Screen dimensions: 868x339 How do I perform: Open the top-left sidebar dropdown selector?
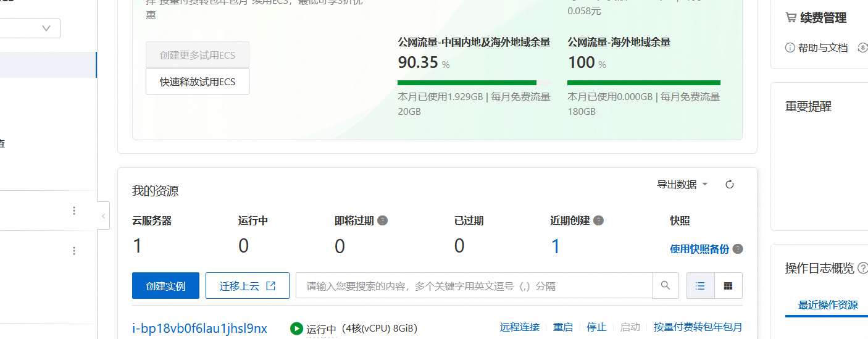point(30,28)
